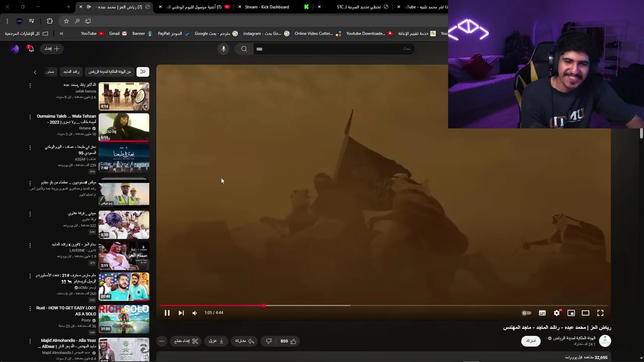Screen dimensions: 644x362
Task: Click the Create plus button
Action: (x=52, y=49)
